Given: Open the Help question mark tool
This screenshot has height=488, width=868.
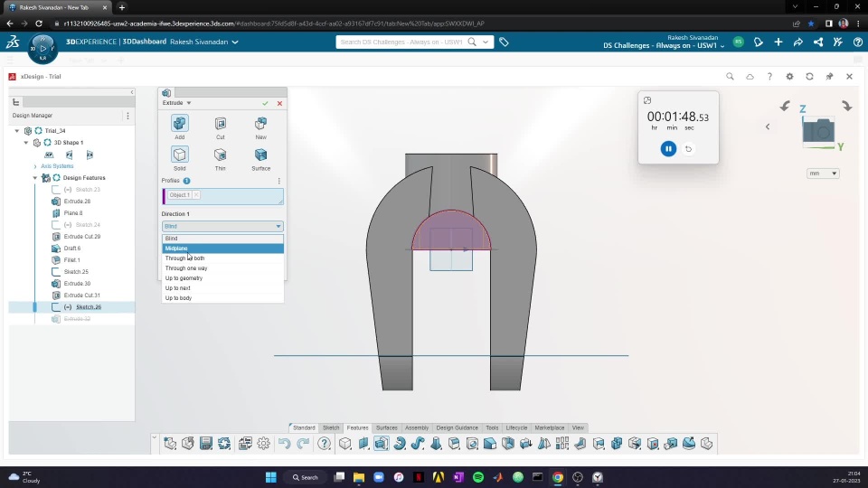Looking at the screenshot, I should coord(325,443).
